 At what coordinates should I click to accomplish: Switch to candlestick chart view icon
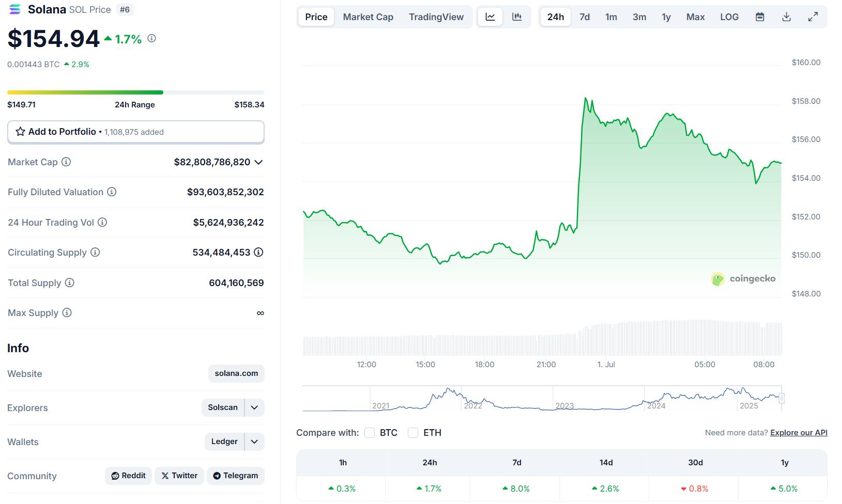click(x=517, y=17)
